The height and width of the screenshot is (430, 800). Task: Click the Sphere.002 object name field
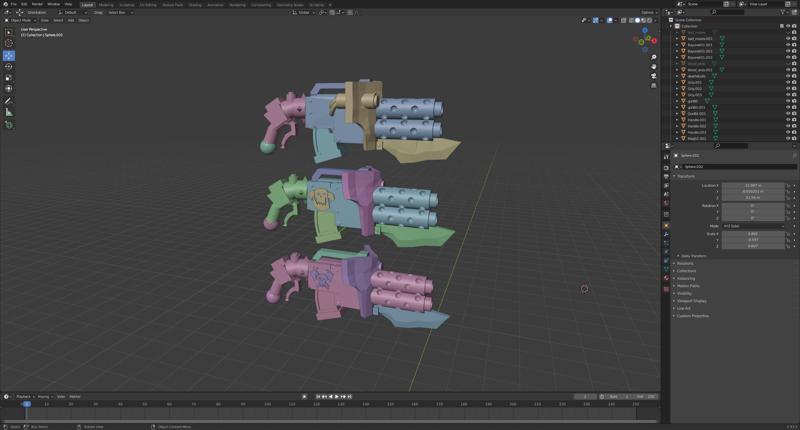pyautogui.click(x=738, y=167)
